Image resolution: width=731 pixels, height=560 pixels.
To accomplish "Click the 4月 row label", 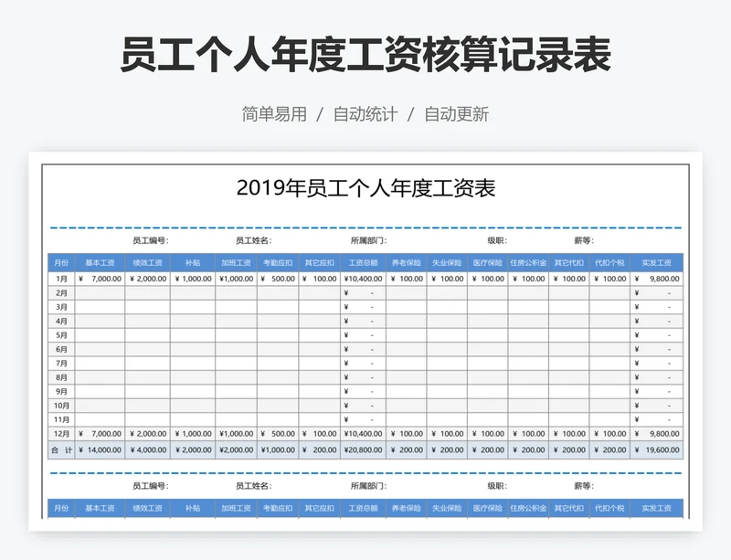I will click(61, 321).
